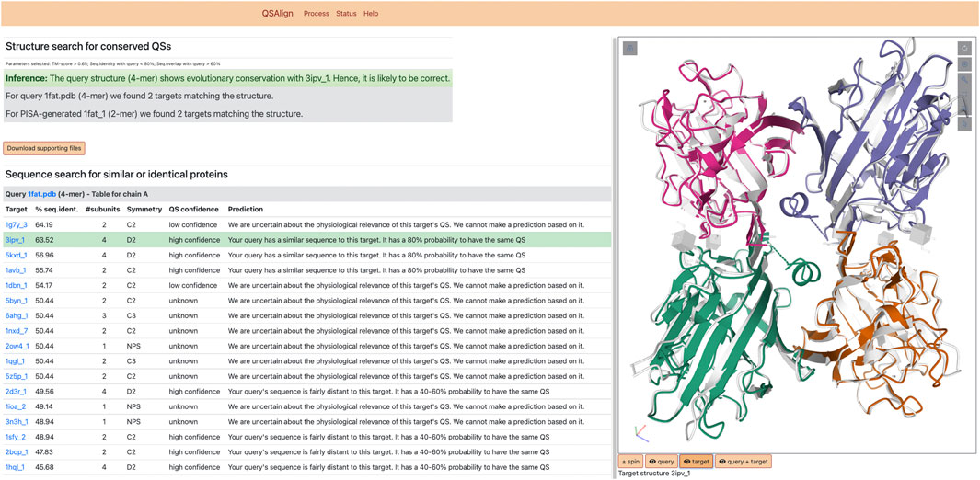Click the '#subunits' column header
This screenshot has width=980, height=480.
click(x=100, y=209)
